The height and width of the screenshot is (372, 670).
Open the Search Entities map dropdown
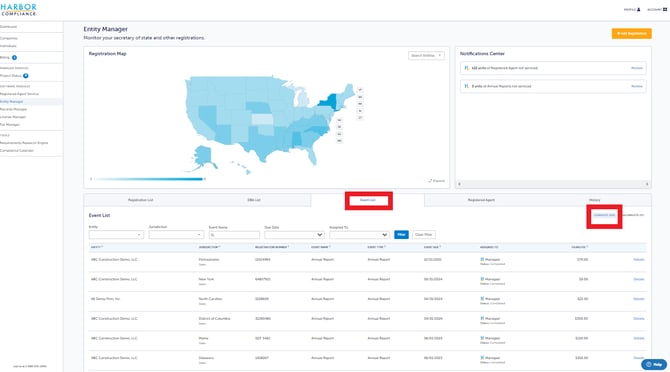pyautogui.click(x=426, y=56)
